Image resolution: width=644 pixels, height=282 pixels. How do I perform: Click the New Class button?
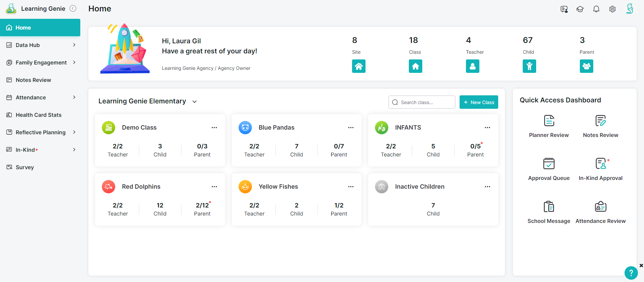[479, 102]
